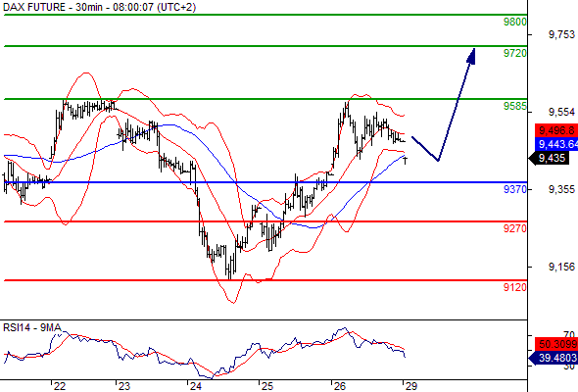Click the DAX FUTURE chart title
578x392 pixels.
[100, 7]
